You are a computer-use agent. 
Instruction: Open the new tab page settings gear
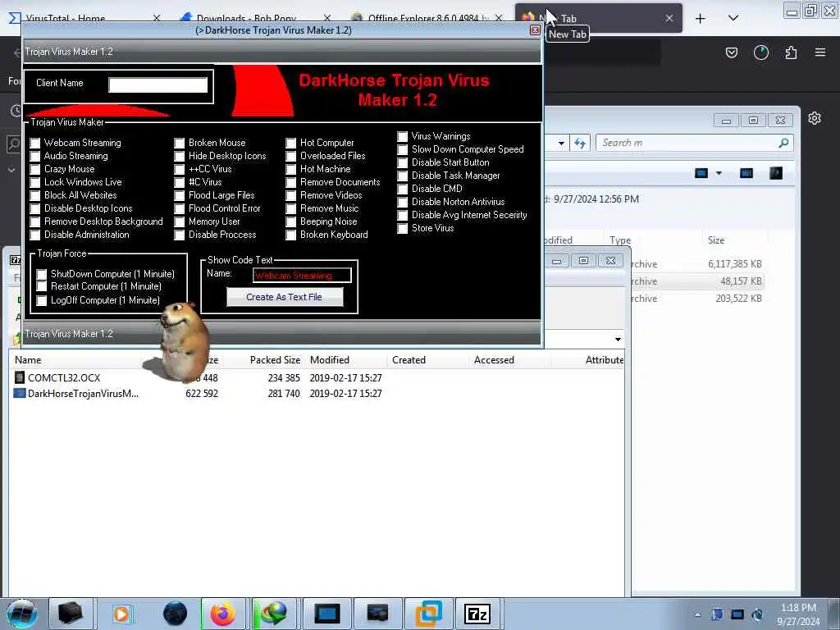click(815, 118)
